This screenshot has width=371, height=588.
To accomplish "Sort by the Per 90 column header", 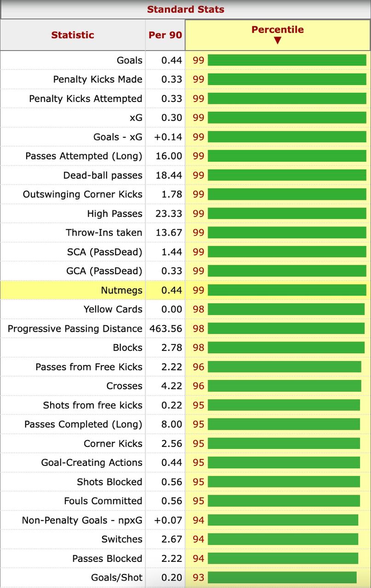I will [165, 35].
